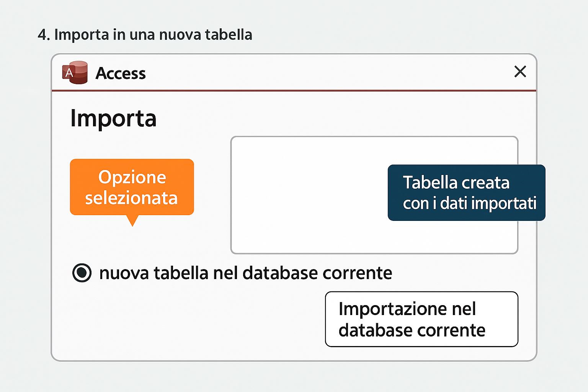Click the red divider line under the title bar
The height and width of the screenshot is (392, 588).
[294, 91]
